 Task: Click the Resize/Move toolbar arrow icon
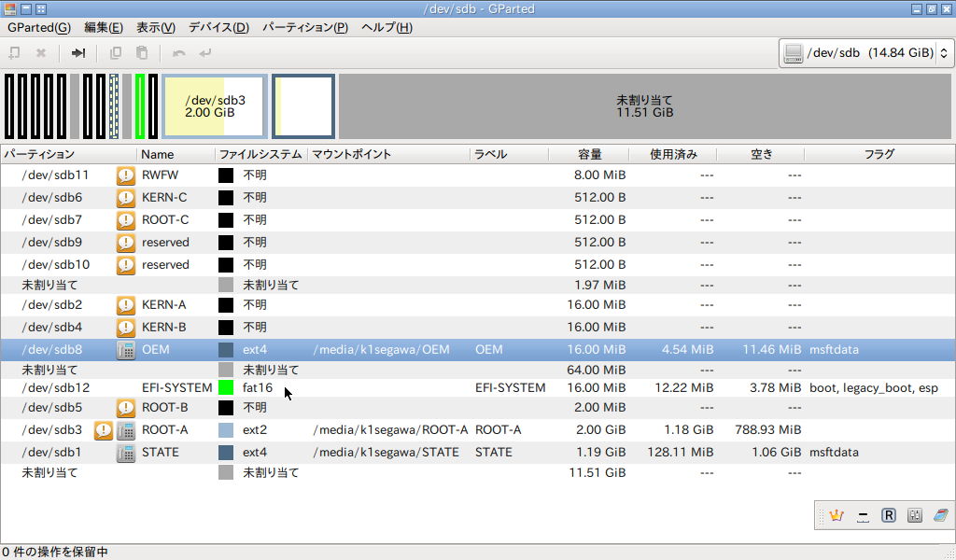coord(78,53)
